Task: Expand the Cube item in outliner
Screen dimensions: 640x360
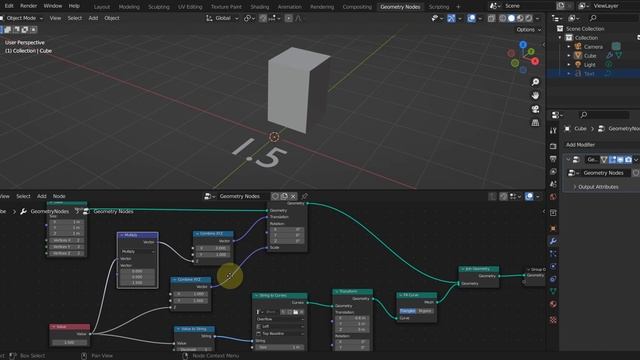Action: pos(569,56)
